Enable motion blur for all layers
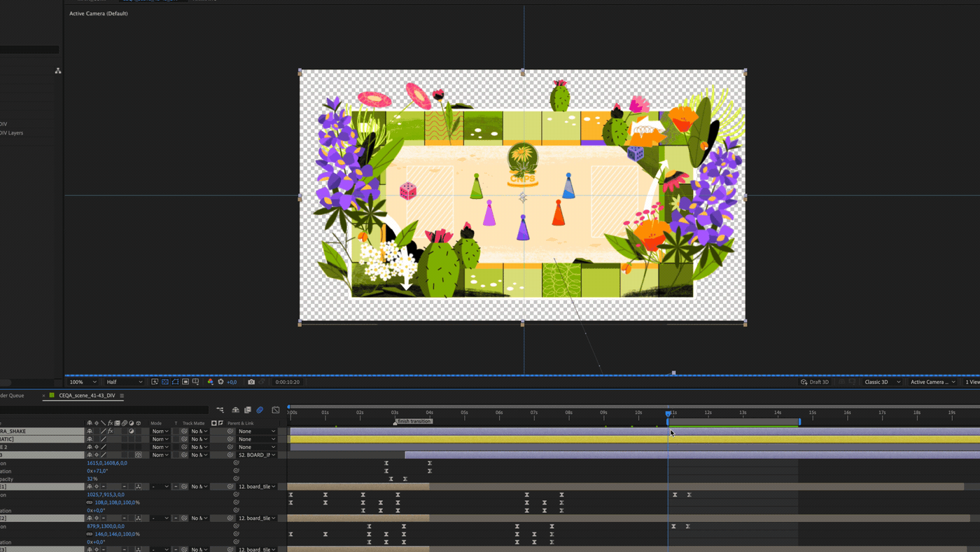Image resolution: width=980 pixels, height=552 pixels. (x=260, y=410)
